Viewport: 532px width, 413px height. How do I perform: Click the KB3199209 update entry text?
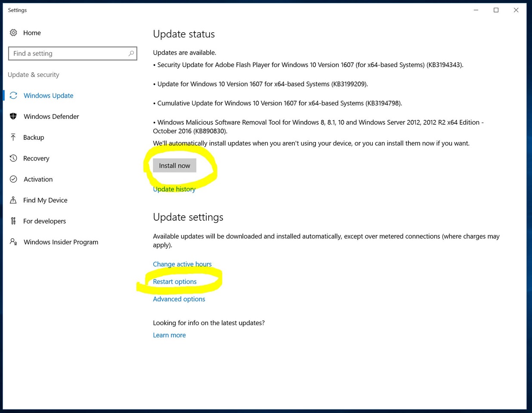tap(260, 84)
